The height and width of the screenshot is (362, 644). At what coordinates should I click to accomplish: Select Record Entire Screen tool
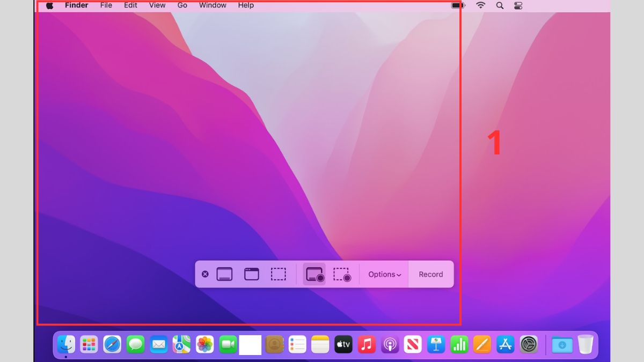[x=314, y=274]
